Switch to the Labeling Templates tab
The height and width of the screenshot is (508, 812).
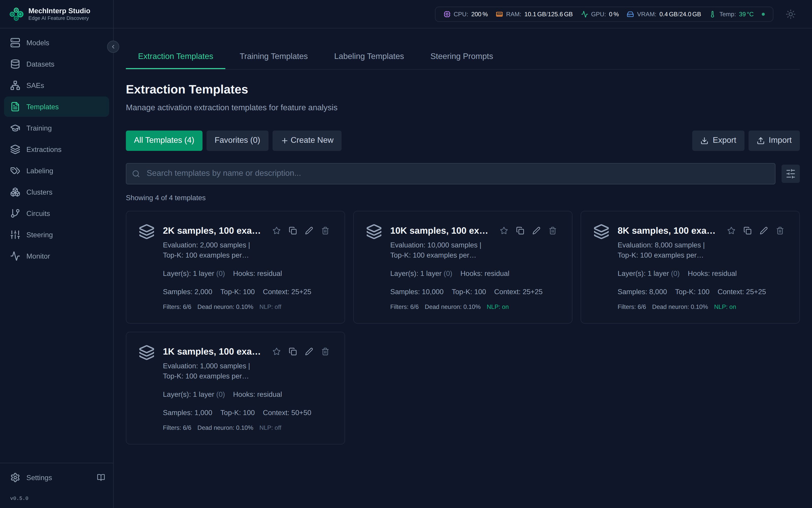pyautogui.click(x=369, y=56)
